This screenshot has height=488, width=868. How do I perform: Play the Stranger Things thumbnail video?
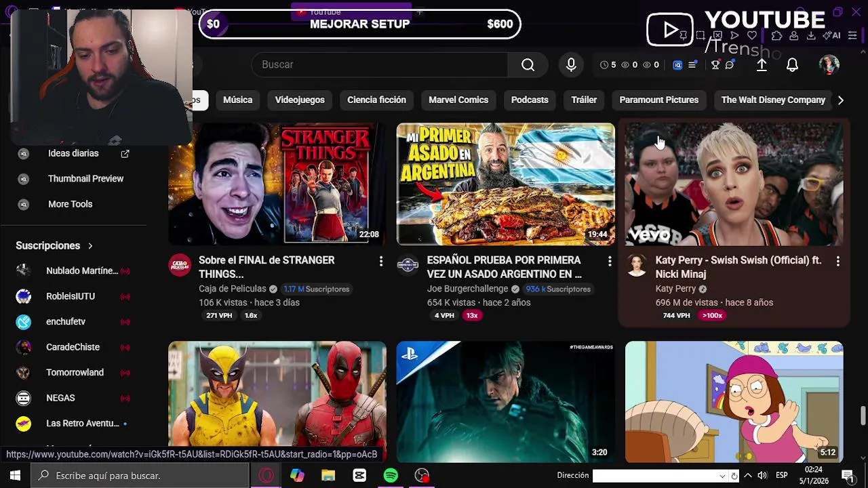coord(277,184)
